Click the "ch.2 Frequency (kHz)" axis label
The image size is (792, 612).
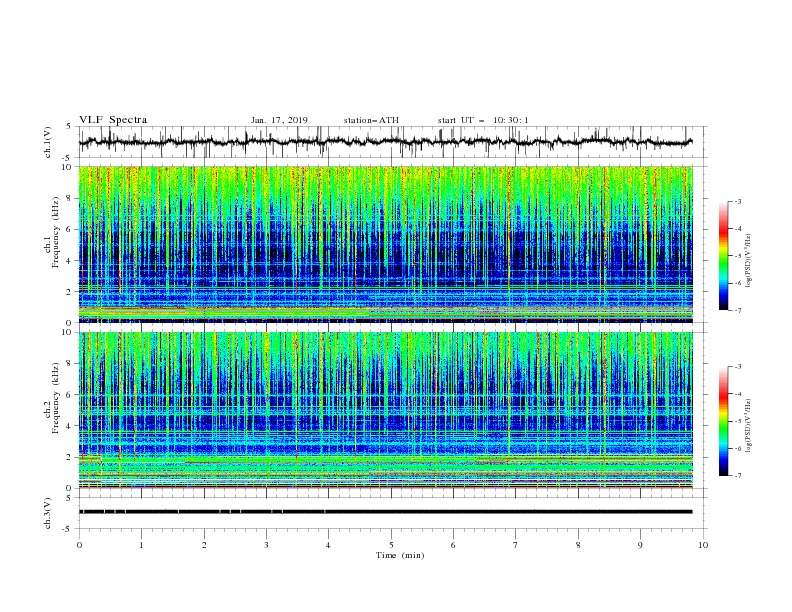pyautogui.click(x=52, y=398)
